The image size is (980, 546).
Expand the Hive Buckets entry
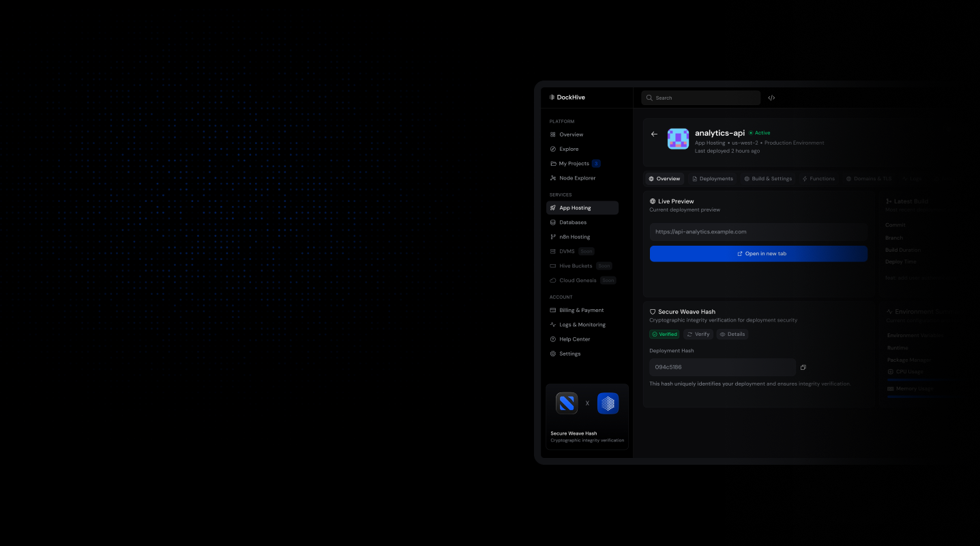(x=575, y=265)
